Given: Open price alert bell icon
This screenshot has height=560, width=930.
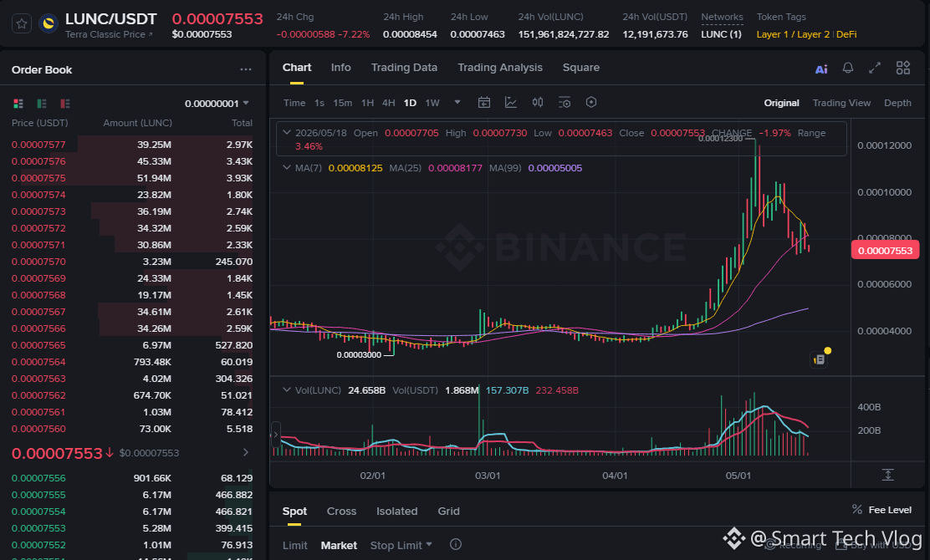Looking at the screenshot, I should 848,69.
